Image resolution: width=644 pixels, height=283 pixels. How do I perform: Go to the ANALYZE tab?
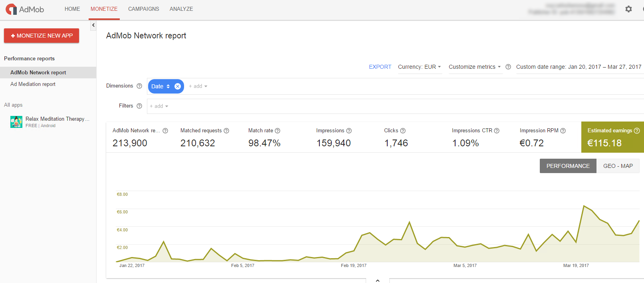pos(181,9)
